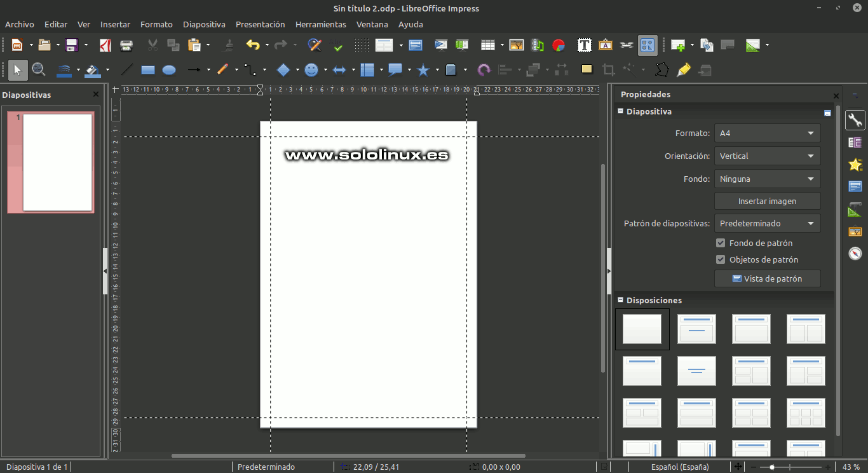Insert a chart using the pie chart icon

point(558,45)
